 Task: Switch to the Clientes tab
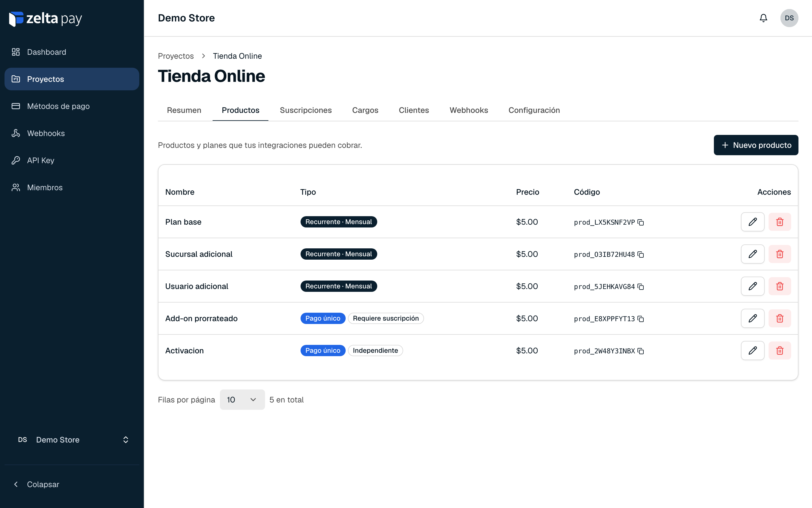pyautogui.click(x=414, y=110)
